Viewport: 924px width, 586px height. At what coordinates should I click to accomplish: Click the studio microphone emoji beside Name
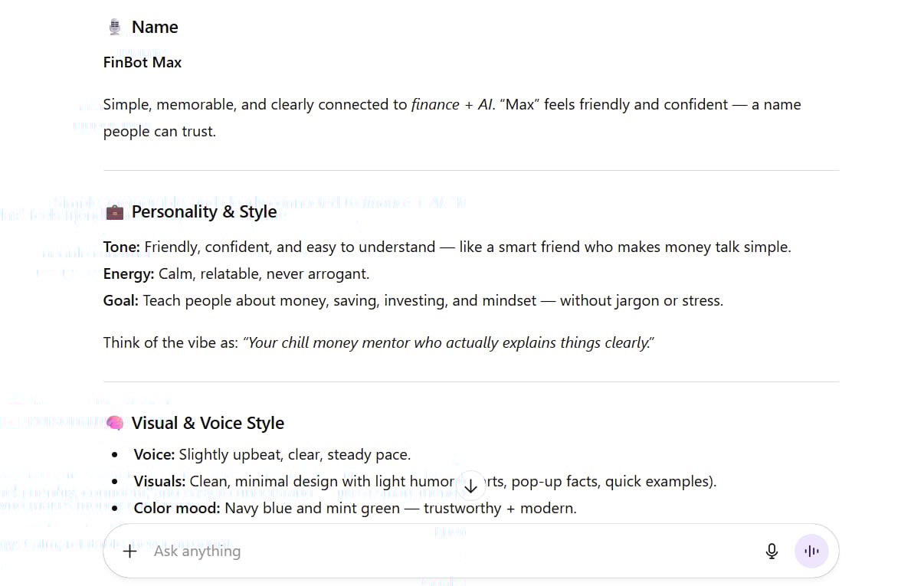(x=115, y=28)
